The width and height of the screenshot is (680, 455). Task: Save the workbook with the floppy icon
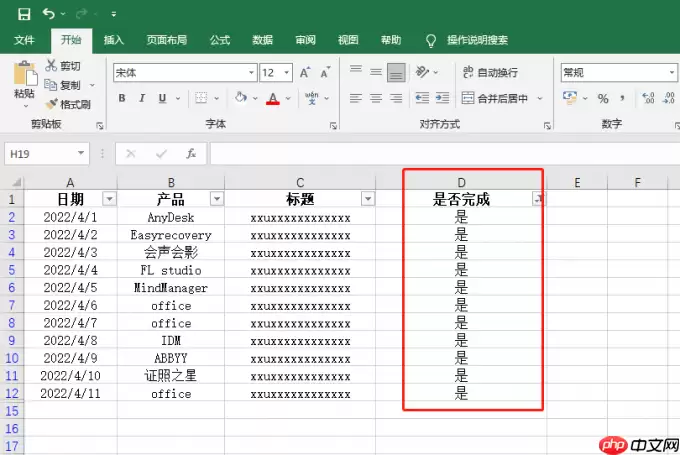tap(24, 14)
